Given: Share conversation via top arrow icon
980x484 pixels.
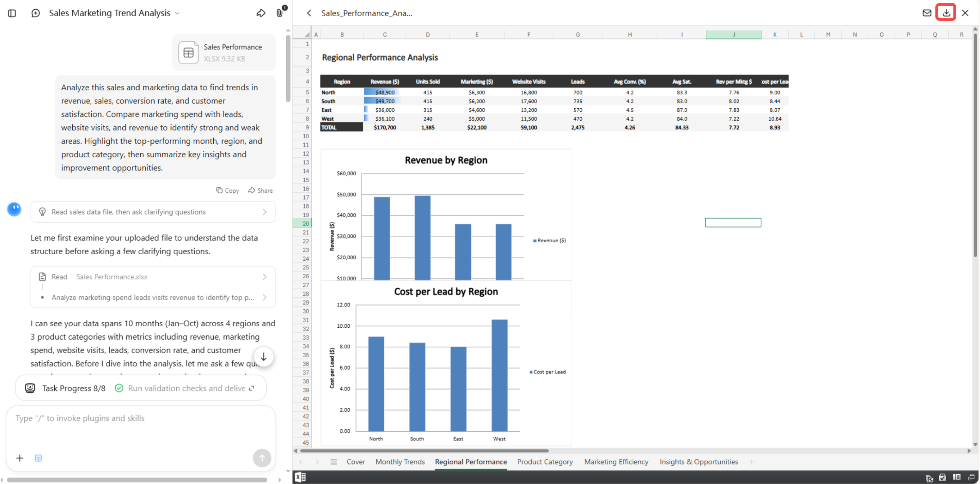Looking at the screenshot, I should click(x=261, y=13).
